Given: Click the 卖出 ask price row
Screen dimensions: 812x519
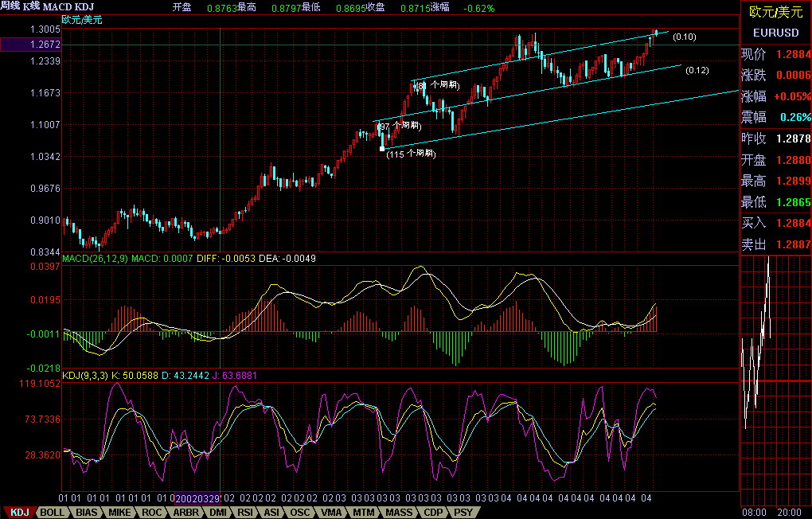Looking at the screenshot, I should pyautogui.click(x=775, y=244).
